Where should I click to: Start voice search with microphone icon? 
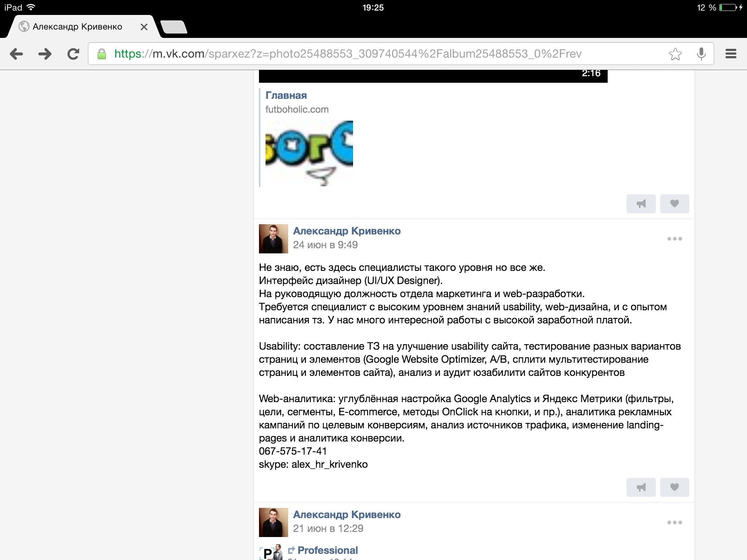click(701, 54)
